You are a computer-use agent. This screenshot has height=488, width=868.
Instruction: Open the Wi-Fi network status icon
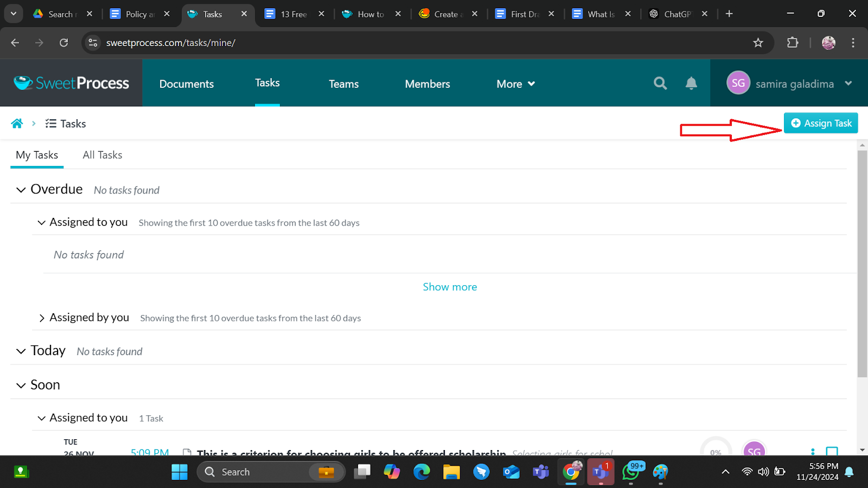coord(747,472)
